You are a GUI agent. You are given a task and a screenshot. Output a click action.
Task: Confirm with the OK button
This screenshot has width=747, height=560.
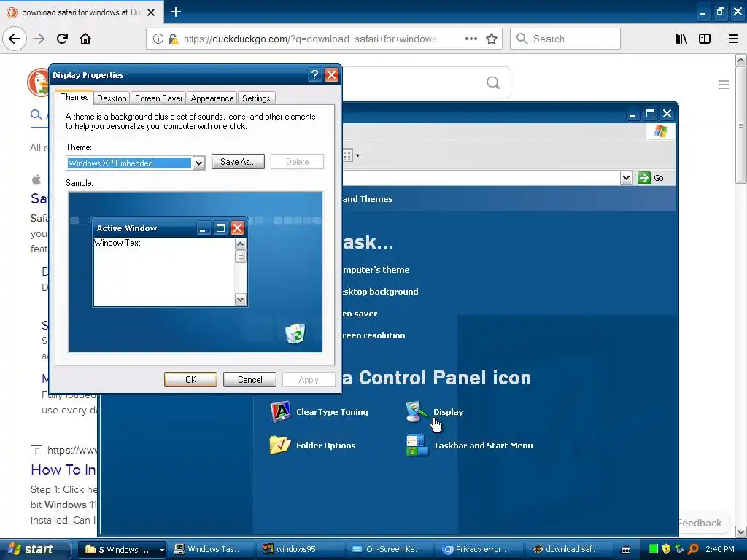190,379
